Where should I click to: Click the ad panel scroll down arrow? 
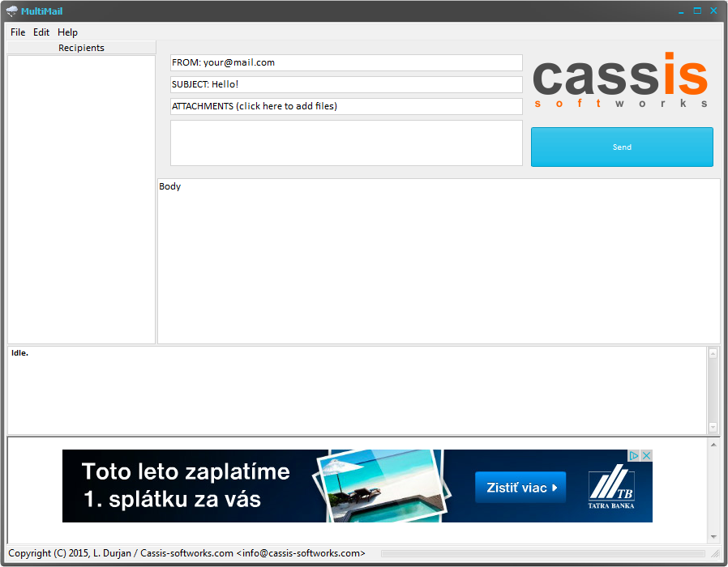pos(713,537)
